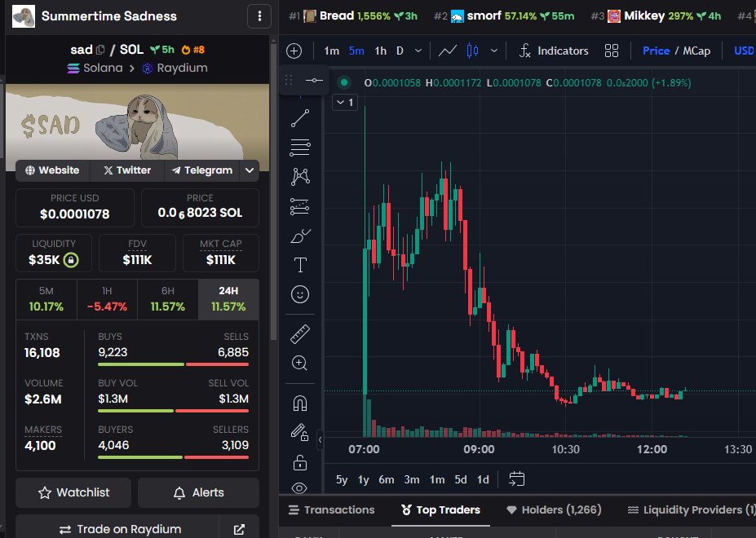
Task: Click the Buy Vol versus Sell Vol bar
Action: tap(174, 411)
